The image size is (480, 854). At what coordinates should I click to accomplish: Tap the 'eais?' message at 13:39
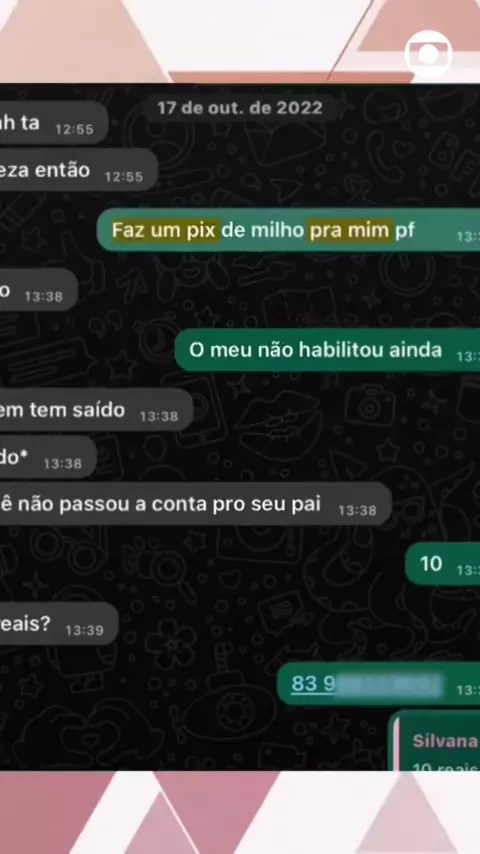pyautogui.click(x=59, y=624)
